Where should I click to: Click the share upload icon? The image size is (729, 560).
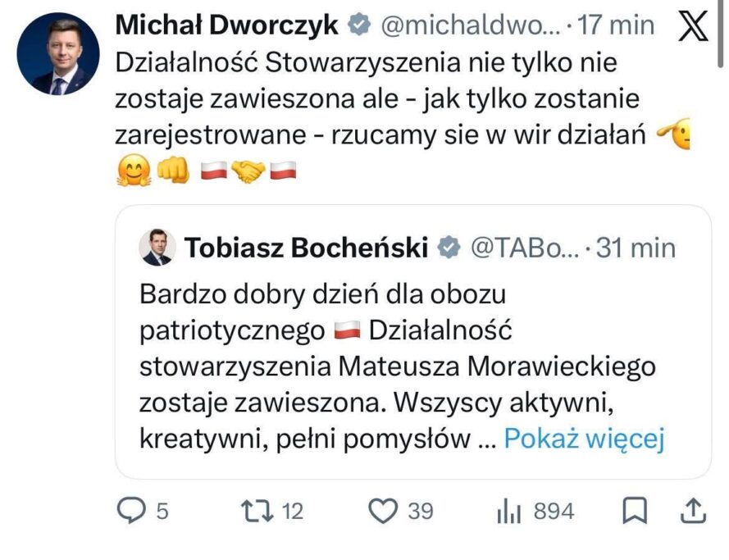[693, 511]
